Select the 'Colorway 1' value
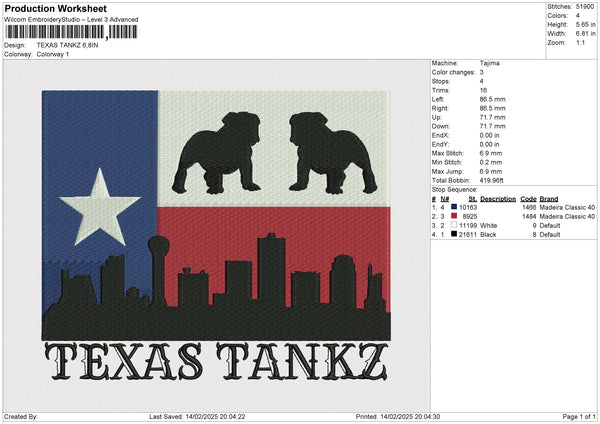 (x=53, y=54)
